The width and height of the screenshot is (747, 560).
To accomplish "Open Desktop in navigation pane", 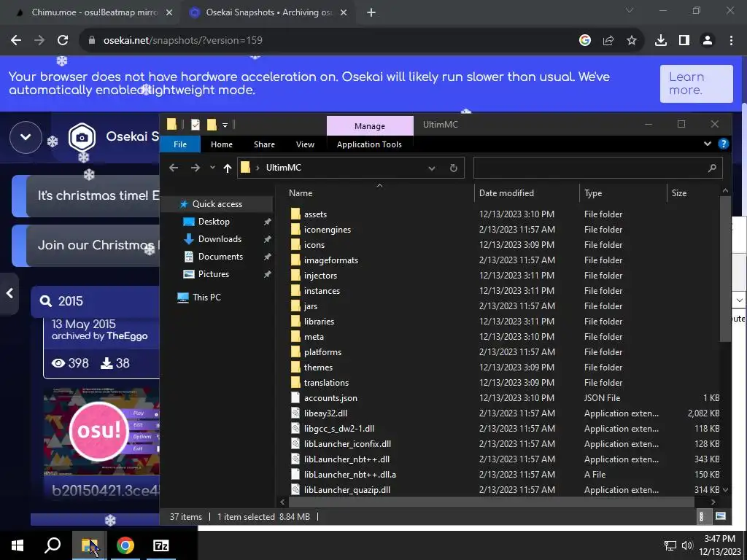I will [x=214, y=222].
